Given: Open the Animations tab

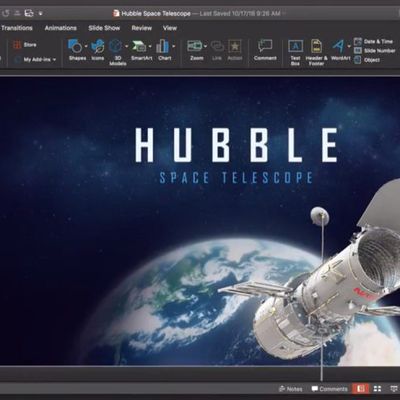Looking at the screenshot, I should (x=61, y=28).
